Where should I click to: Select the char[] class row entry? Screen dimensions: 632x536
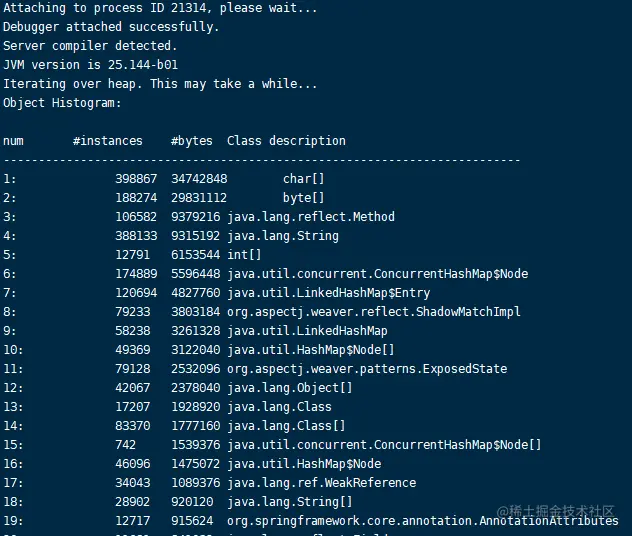pos(304,179)
